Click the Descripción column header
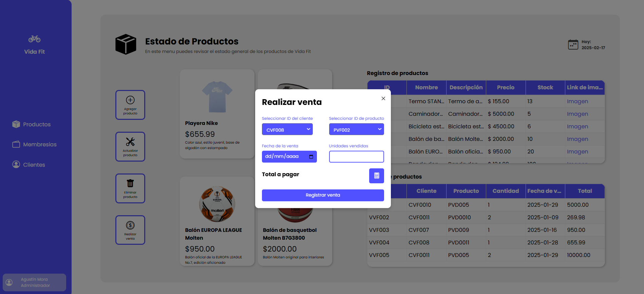The width and height of the screenshot is (644, 294). (x=466, y=88)
